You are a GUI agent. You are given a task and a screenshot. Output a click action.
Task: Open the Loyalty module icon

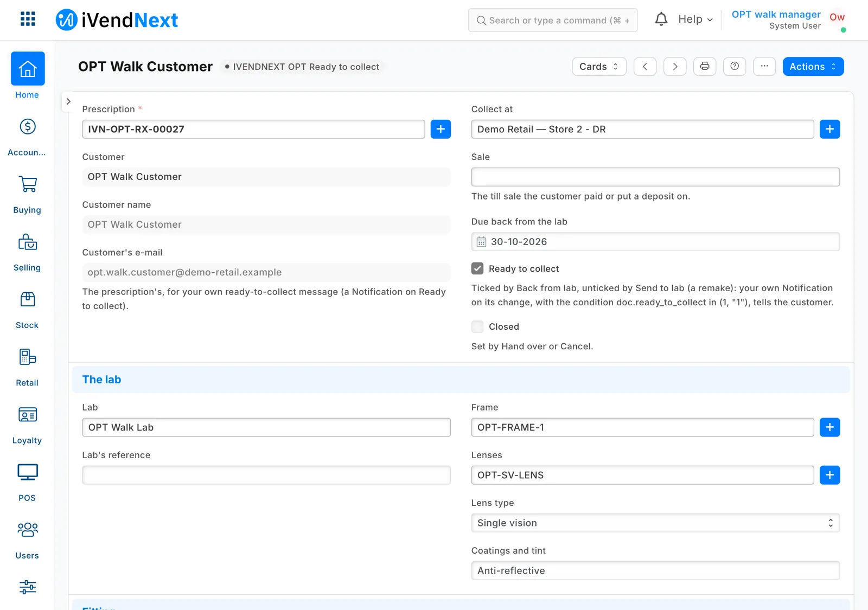tap(28, 415)
